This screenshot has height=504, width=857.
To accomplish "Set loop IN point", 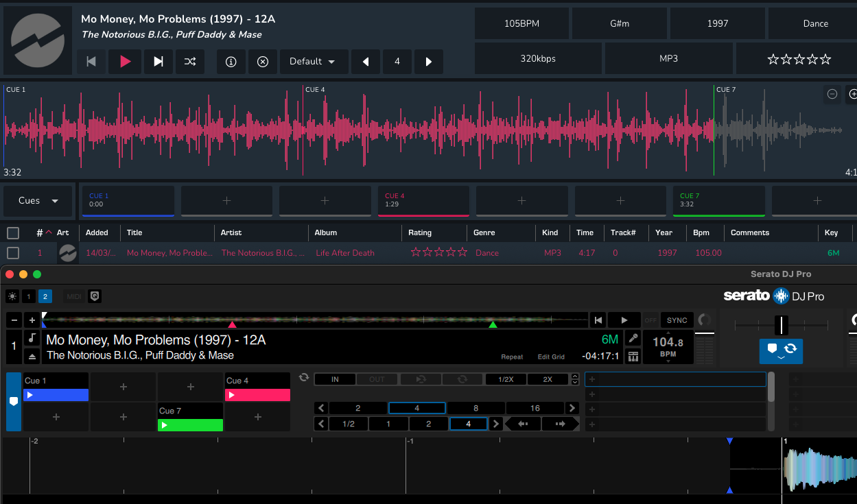I will [x=335, y=379].
